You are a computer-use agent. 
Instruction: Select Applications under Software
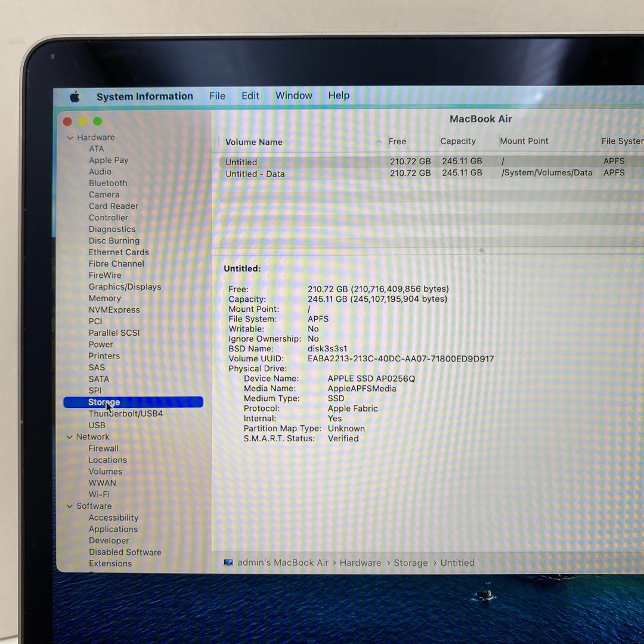(113, 529)
